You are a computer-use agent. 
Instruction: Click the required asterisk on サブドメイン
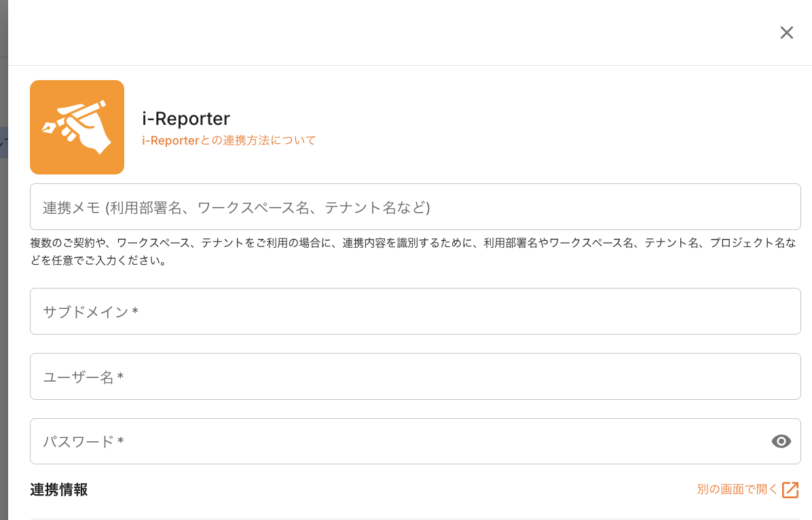pos(136,312)
